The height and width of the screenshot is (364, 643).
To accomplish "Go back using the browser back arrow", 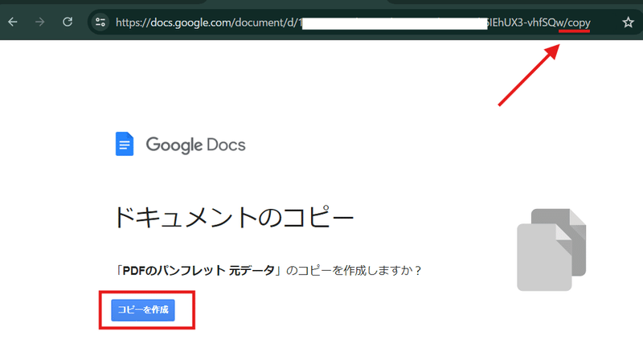I will [13, 22].
